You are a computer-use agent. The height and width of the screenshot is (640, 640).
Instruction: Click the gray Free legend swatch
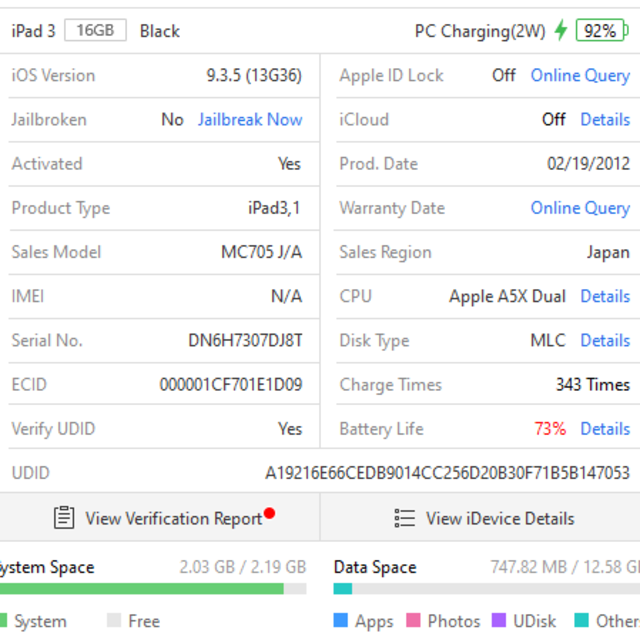[x=114, y=620]
